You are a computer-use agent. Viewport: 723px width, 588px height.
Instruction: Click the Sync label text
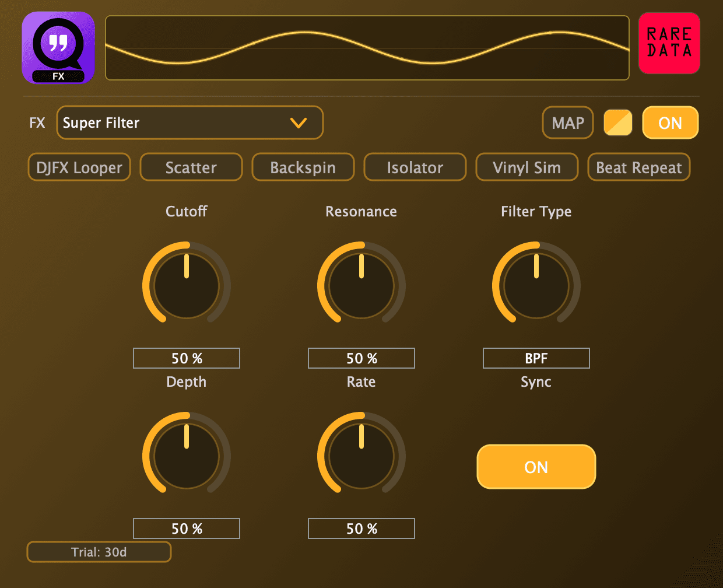[536, 382]
